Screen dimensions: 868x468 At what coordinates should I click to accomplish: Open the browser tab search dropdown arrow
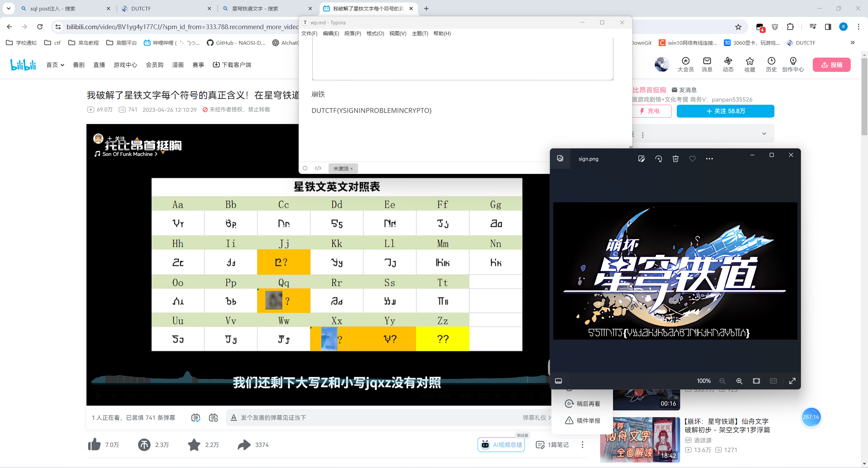pyautogui.click(x=8, y=8)
